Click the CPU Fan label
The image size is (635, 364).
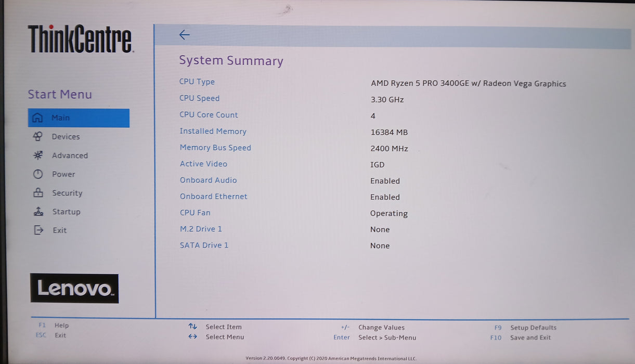195,213
